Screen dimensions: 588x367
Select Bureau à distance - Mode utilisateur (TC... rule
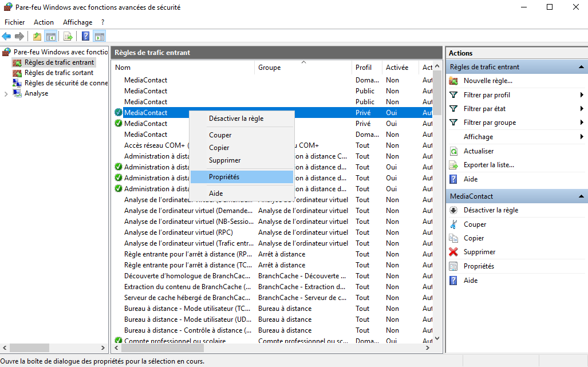[x=187, y=309]
